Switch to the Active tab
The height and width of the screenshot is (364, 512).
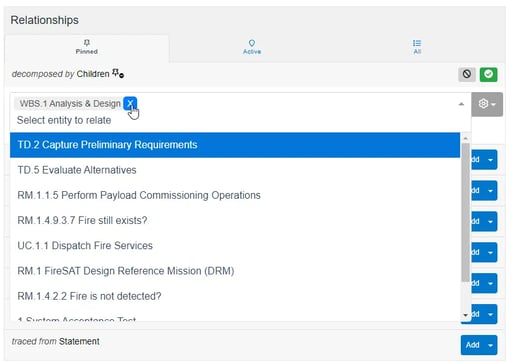(252, 47)
